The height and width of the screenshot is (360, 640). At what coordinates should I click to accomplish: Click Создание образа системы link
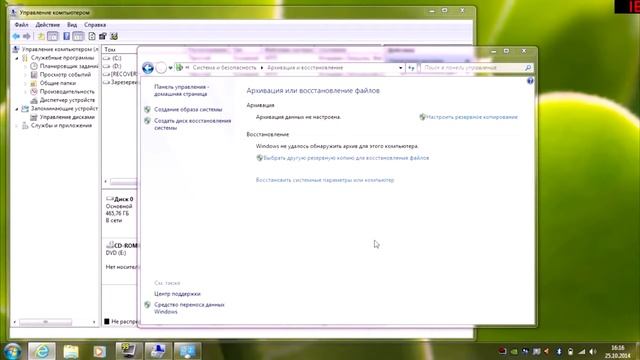coord(188,109)
